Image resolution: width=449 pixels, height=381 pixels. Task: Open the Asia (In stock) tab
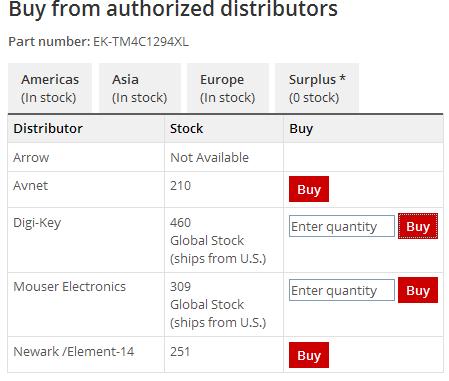140,88
